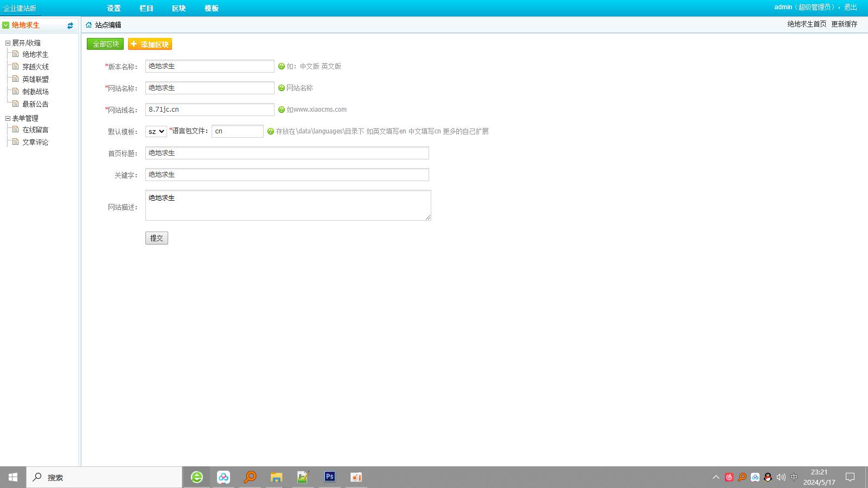The height and width of the screenshot is (488, 868).
Task: Click the 提交 submit button
Action: (x=157, y=238)
